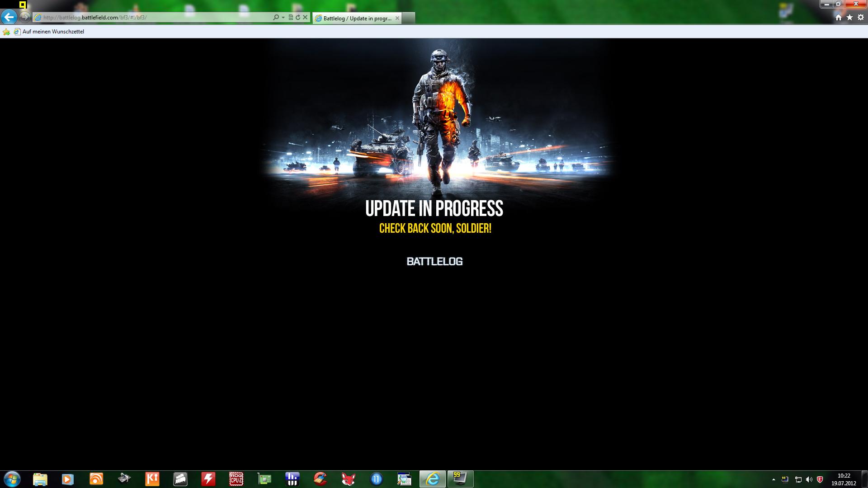The width and height of the screenshot is (868, 488).
Task: Refresh the Battlelog page
Action: [298, 17]
